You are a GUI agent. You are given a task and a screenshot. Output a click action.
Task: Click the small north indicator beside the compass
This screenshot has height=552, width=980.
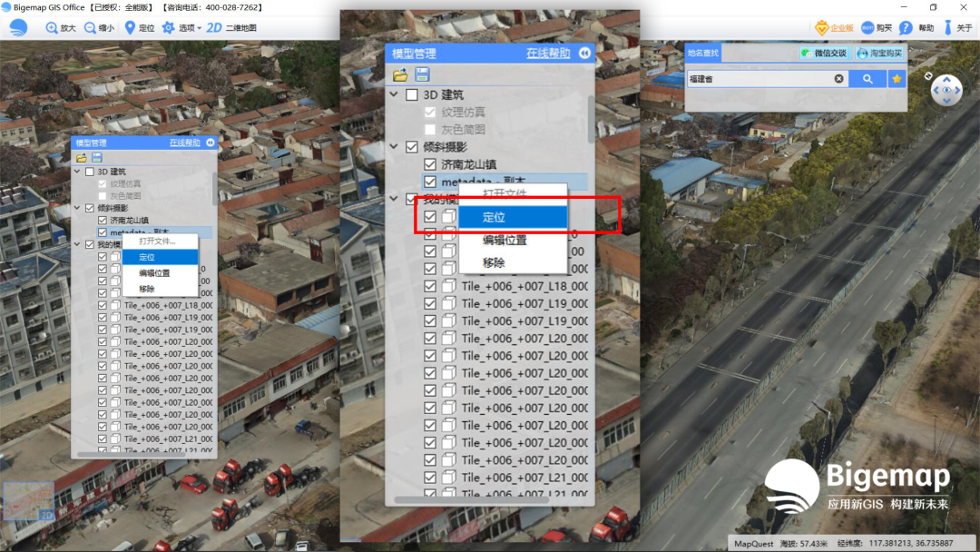pos(928,75)
